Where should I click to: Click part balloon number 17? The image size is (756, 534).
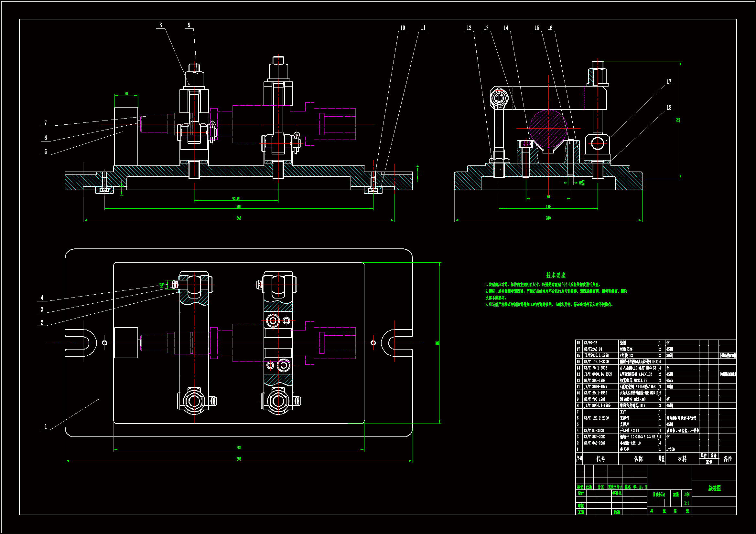coord(669,82)
